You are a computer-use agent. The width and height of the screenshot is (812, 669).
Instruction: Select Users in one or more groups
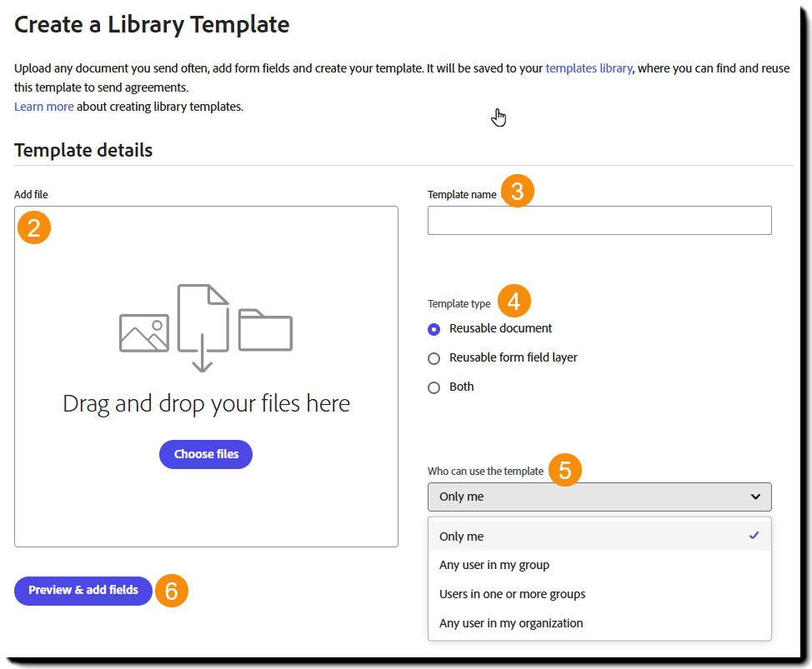(513, 593)
